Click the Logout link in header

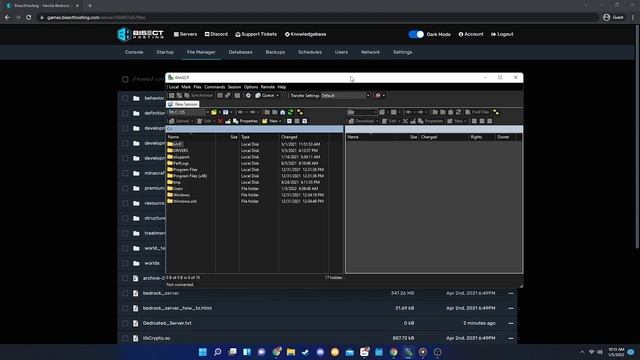click(502, 34)
